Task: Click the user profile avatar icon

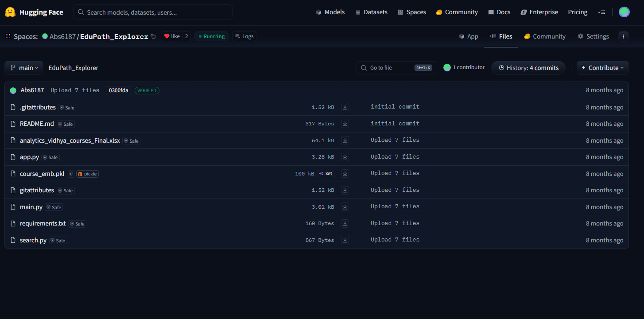Action: (x=624, y=12)
